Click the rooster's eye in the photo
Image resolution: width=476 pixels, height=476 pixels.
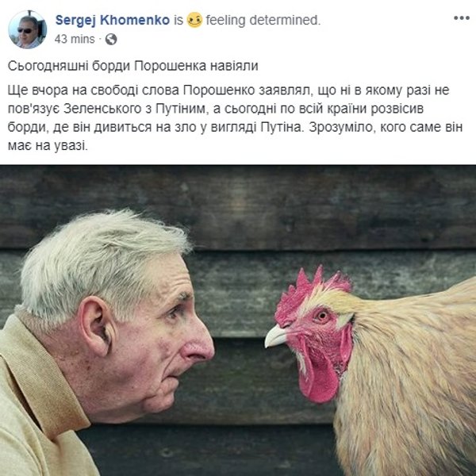(x=322, y=316)
